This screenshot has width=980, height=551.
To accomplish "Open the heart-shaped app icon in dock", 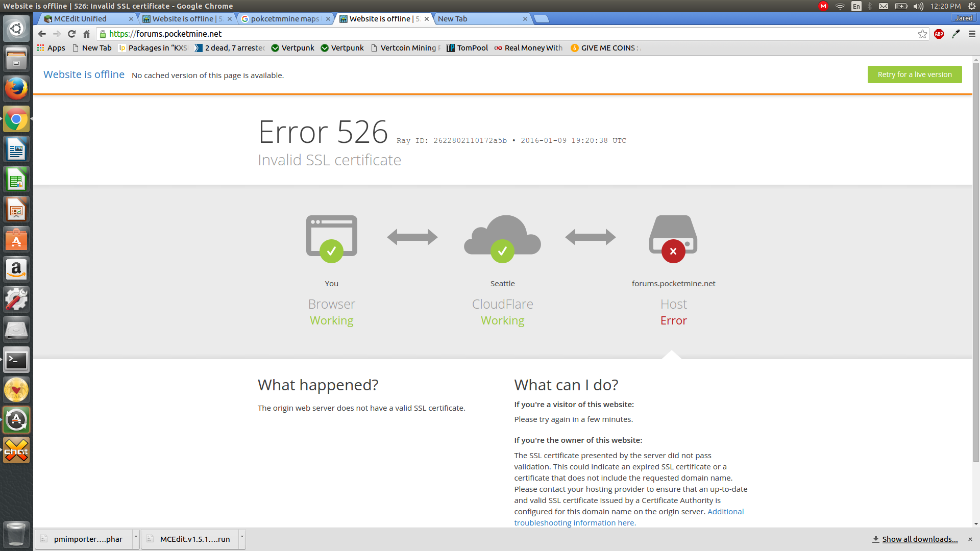I will (16, 390).
